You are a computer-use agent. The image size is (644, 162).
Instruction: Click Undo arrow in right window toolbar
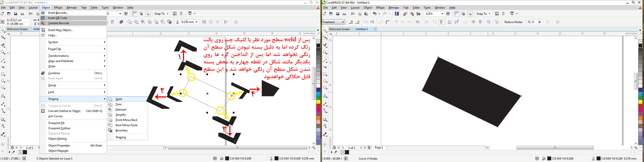pyautogui.click(x=375, y=14)
